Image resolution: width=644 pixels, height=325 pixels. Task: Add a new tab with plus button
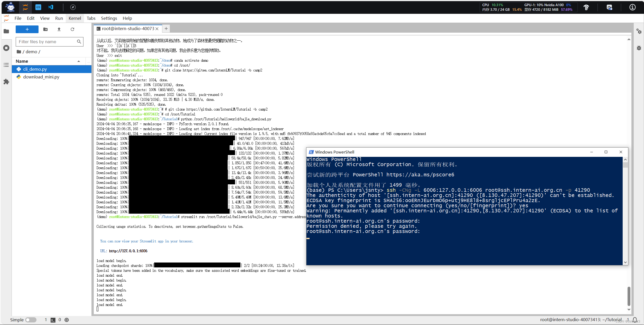click(166, 29)
